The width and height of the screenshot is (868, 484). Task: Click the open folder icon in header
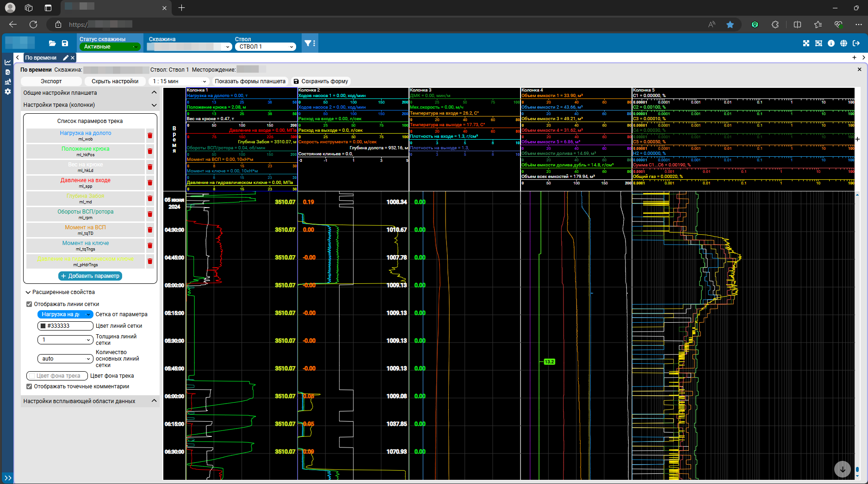click(52, 43)
